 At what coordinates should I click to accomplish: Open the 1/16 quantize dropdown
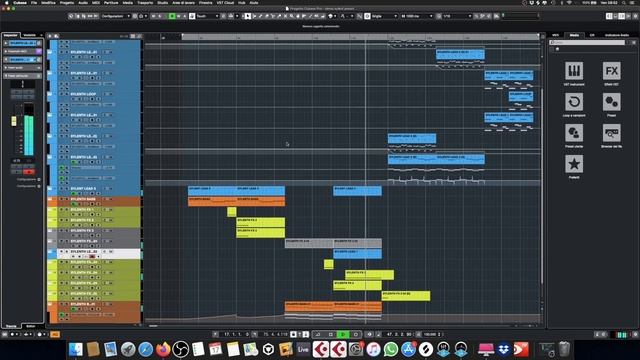[x=457, y=16]
